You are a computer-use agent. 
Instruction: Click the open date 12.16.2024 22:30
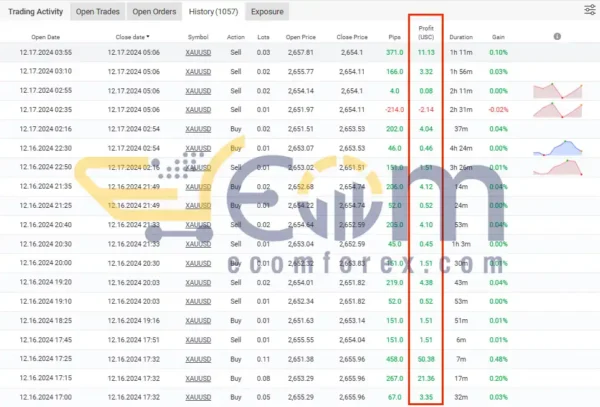[x=46, y=148]
